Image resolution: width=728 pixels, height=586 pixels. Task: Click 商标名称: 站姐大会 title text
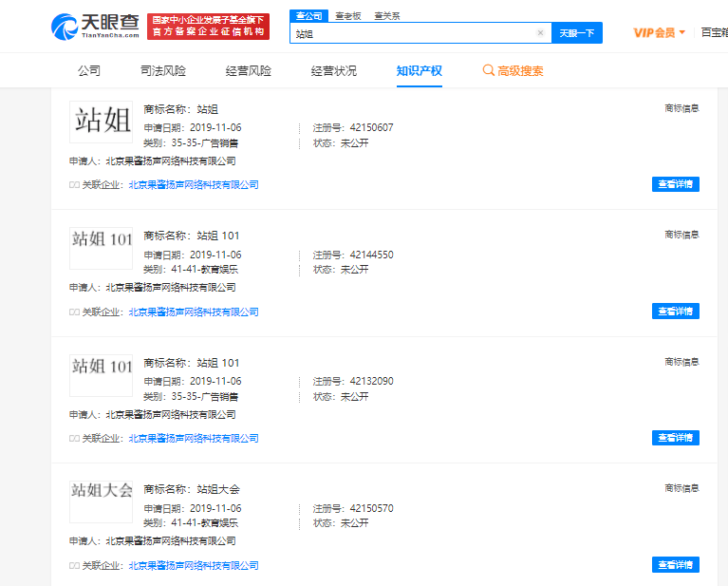192,489
